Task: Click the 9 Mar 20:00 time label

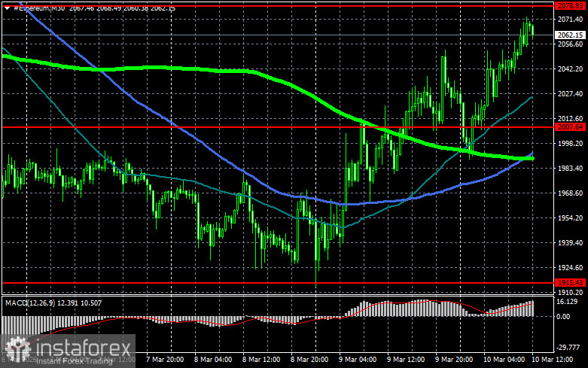Action: click(454, 360)
